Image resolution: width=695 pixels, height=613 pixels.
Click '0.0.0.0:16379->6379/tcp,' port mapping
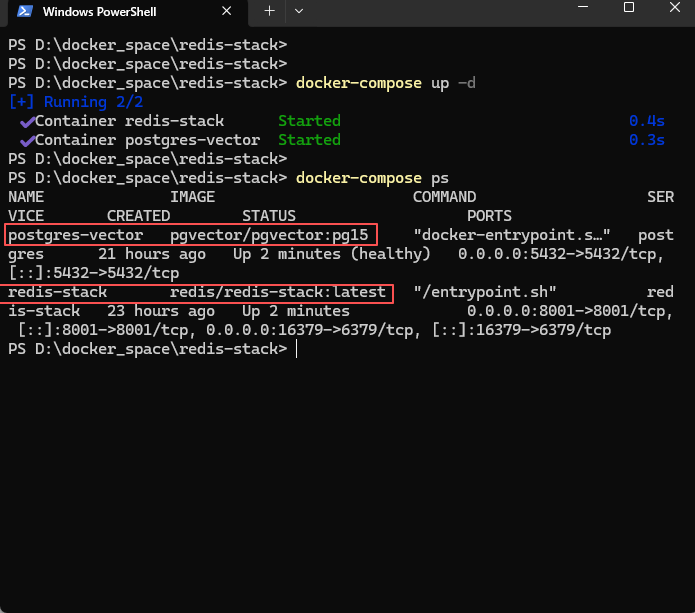(314, 330)
